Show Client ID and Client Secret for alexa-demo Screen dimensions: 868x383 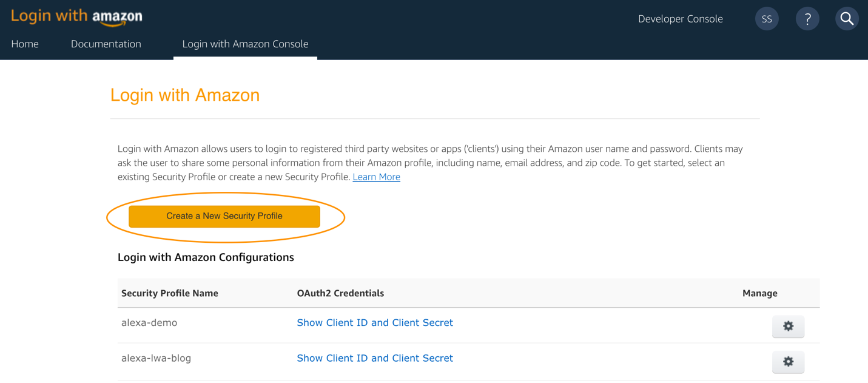(x=374, y=322)
